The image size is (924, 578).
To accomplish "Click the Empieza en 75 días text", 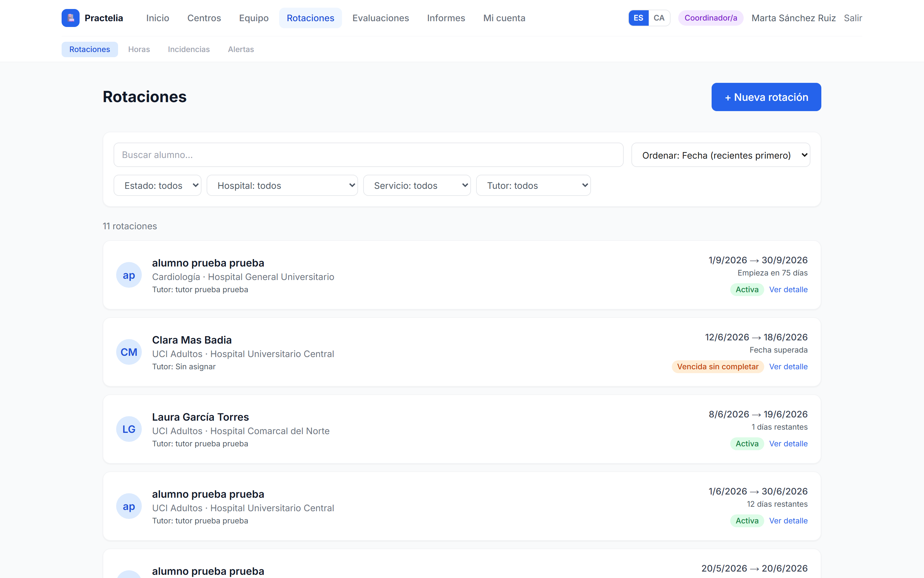I will click(x=773, y=273).
